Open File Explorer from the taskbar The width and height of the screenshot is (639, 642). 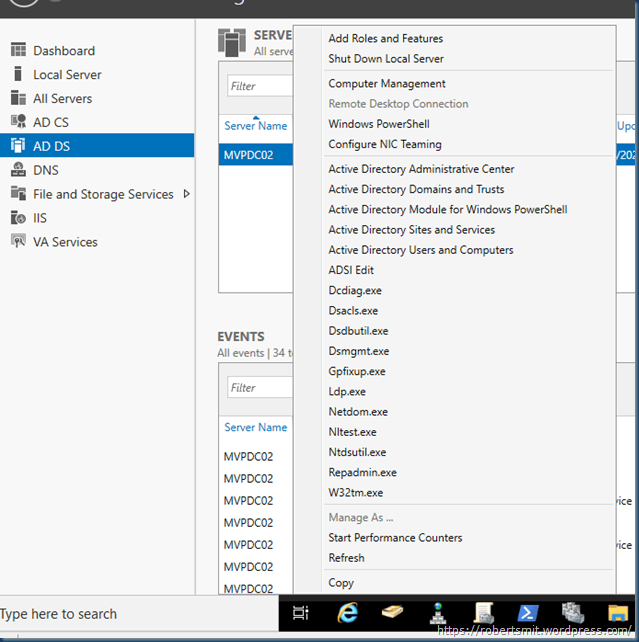(618, 613)
